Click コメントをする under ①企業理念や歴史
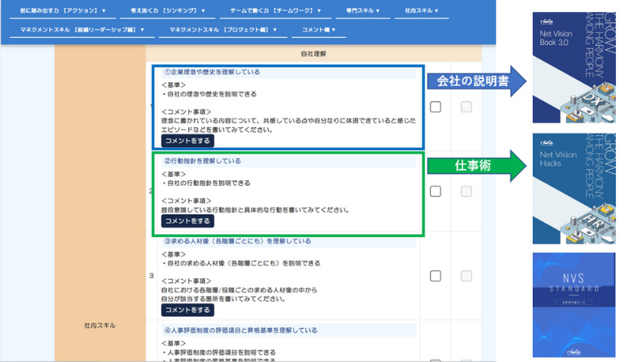This screenshot has width=644, height=362. pos(188,141)
